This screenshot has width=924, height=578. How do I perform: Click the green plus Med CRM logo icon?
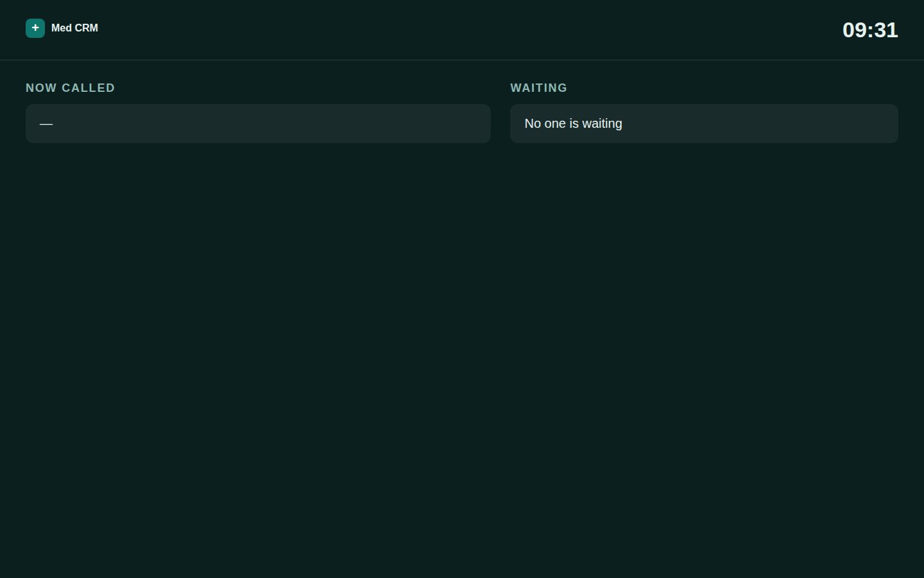pyautogui.click(x=35, y=28)
